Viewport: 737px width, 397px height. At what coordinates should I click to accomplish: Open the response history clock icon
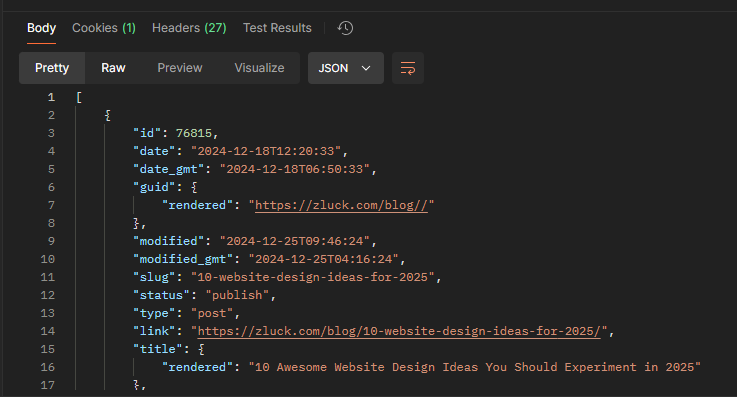[345, 28]
